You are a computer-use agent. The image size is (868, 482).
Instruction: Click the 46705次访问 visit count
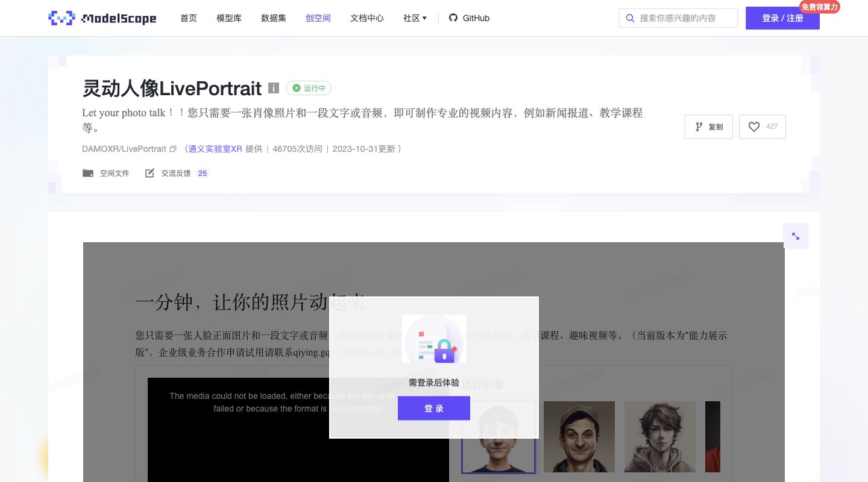[x=298, y=149]
